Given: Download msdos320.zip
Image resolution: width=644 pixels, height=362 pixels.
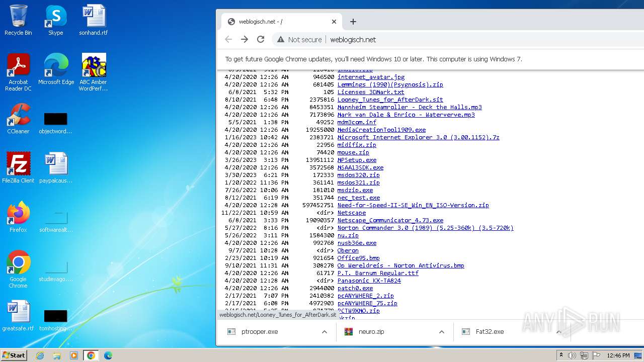Looking at the screenshot, I should [359, 175].
